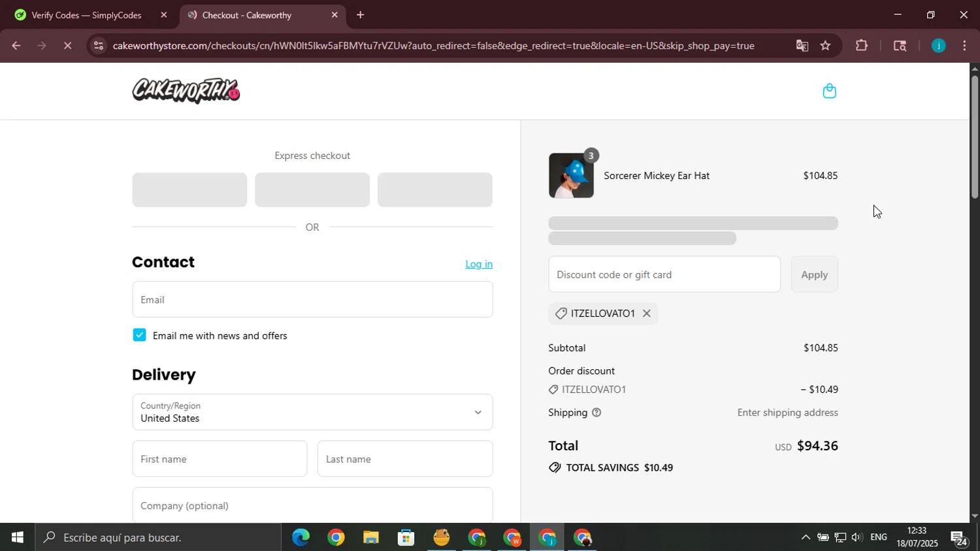Stop loading the page

(67, 46)
